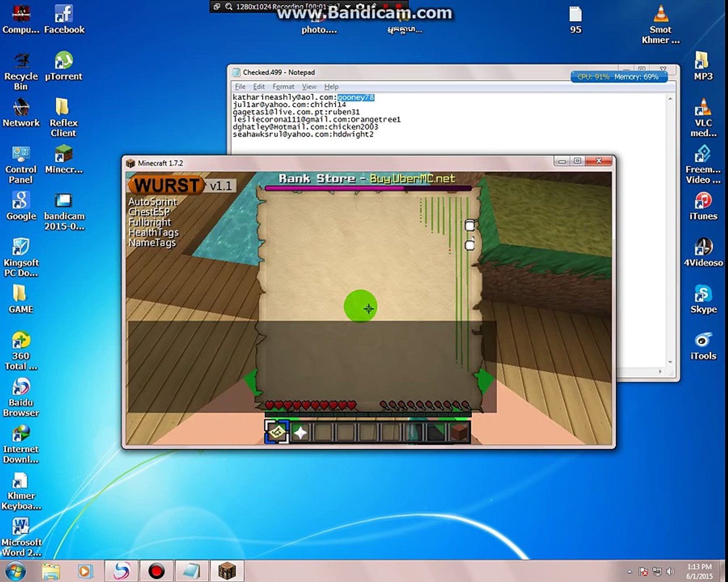Open the iTools shortcut

(x=703, y=346)
